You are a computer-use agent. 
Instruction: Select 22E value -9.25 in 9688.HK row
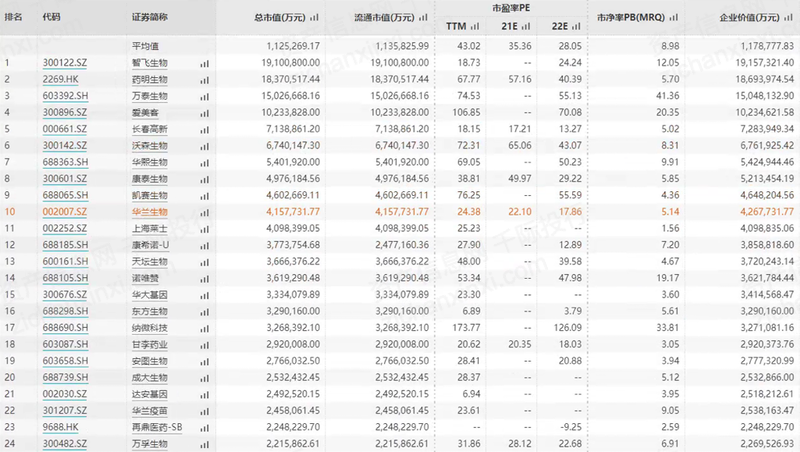pyautogui.click(x=570, y=427)
